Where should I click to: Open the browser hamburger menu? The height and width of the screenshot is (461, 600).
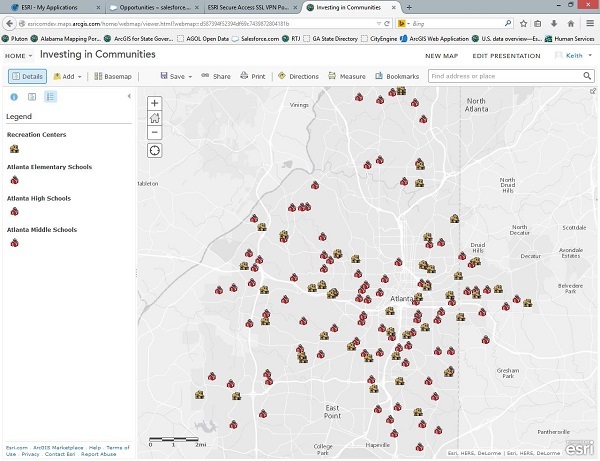coord(590,24)
